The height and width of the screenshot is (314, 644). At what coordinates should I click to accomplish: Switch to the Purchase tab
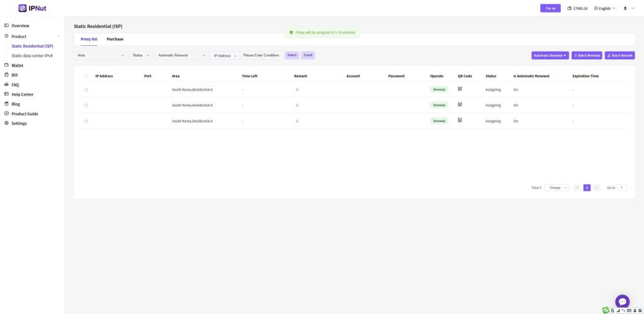coord(115,39)
